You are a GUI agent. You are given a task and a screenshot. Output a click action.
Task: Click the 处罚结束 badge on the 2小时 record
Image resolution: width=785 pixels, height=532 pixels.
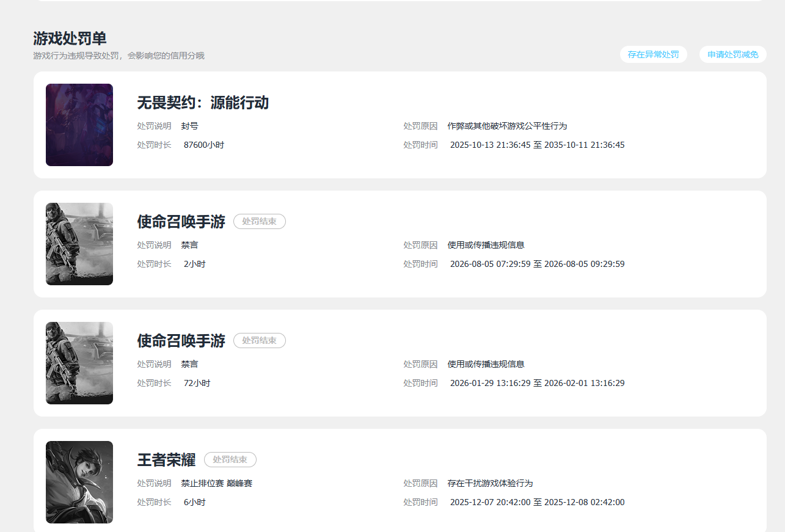click(260, 222)
